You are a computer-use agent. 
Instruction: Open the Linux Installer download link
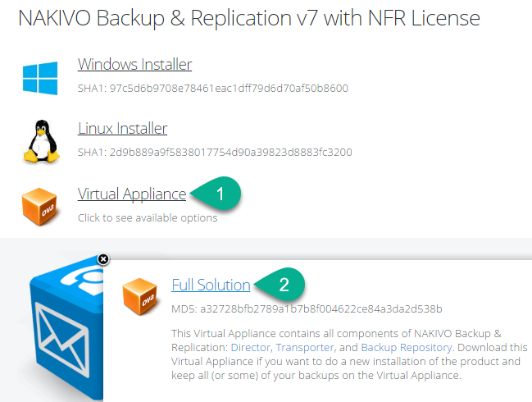coord(122,128)
